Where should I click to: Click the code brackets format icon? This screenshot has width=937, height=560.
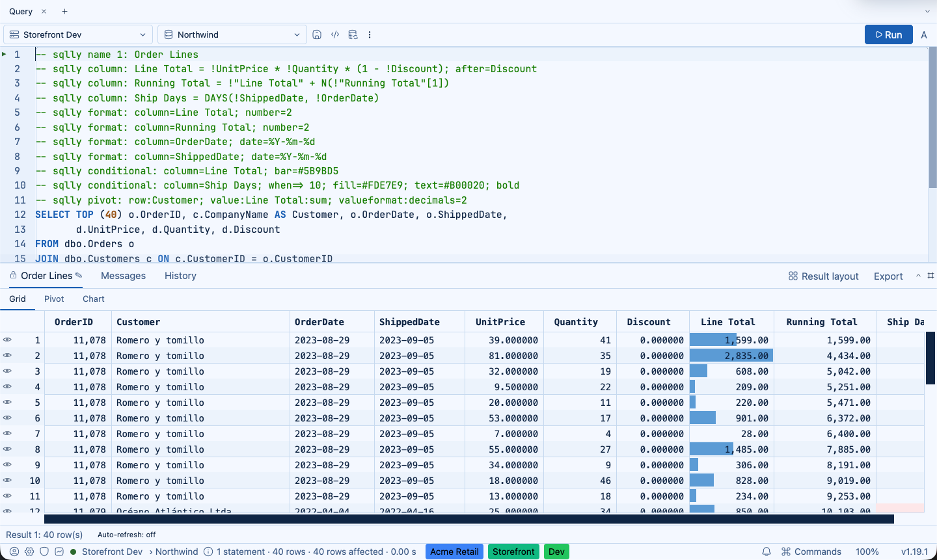click(335, 34)
